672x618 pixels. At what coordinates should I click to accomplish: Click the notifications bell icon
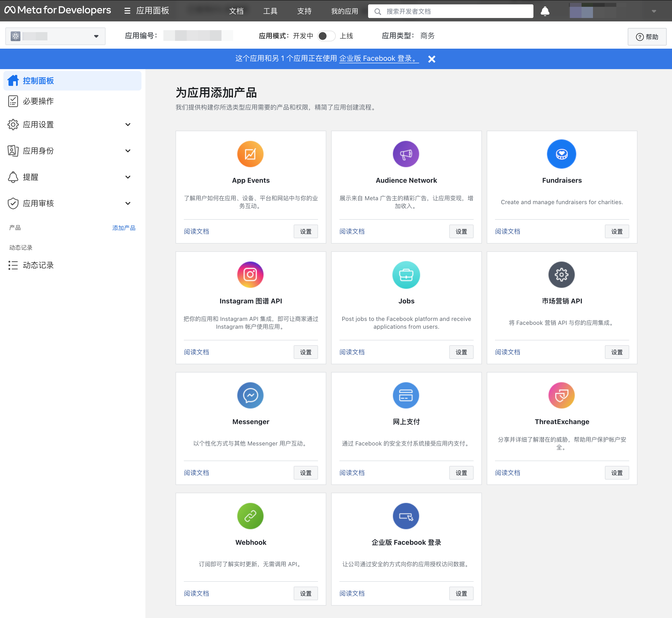545,11
